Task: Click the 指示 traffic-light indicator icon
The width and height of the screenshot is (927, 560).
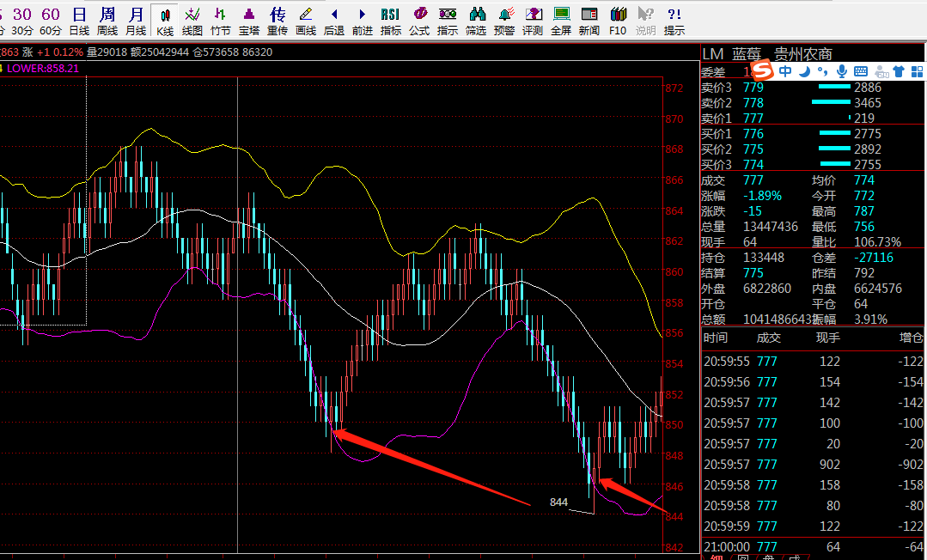Action: click(x=448, y=21)
